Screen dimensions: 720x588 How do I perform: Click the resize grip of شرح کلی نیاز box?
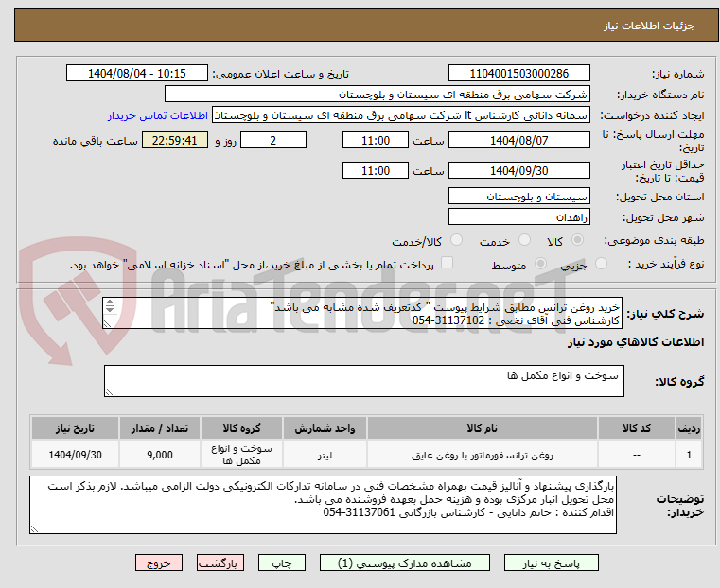108,324
